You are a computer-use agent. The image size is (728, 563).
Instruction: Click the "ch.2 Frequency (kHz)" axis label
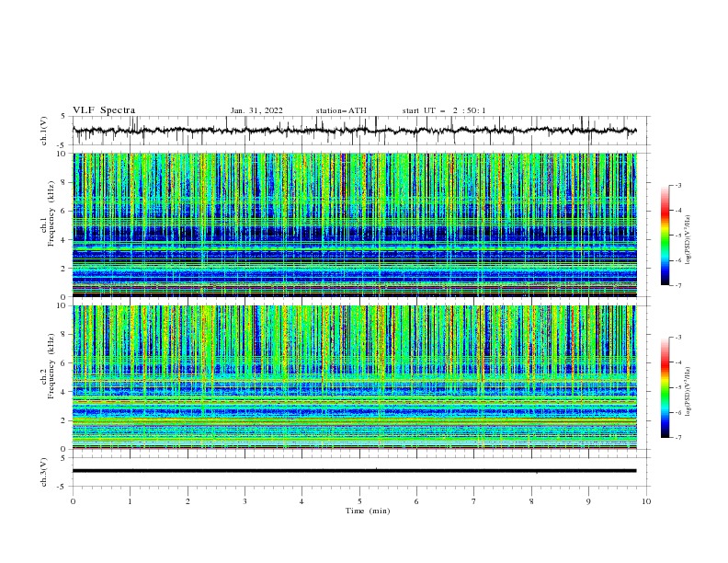click(49, 366)
